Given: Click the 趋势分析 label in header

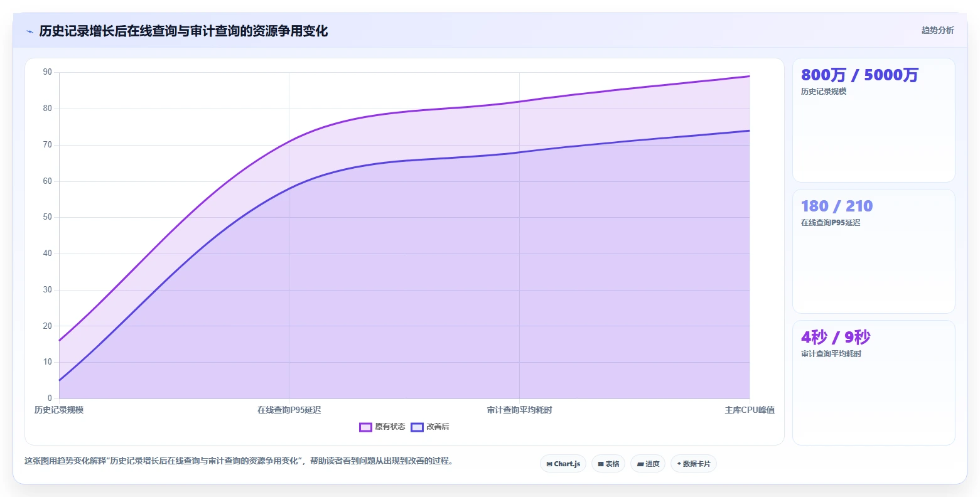Looking at the screenshot, I should (x=937, y=30).
